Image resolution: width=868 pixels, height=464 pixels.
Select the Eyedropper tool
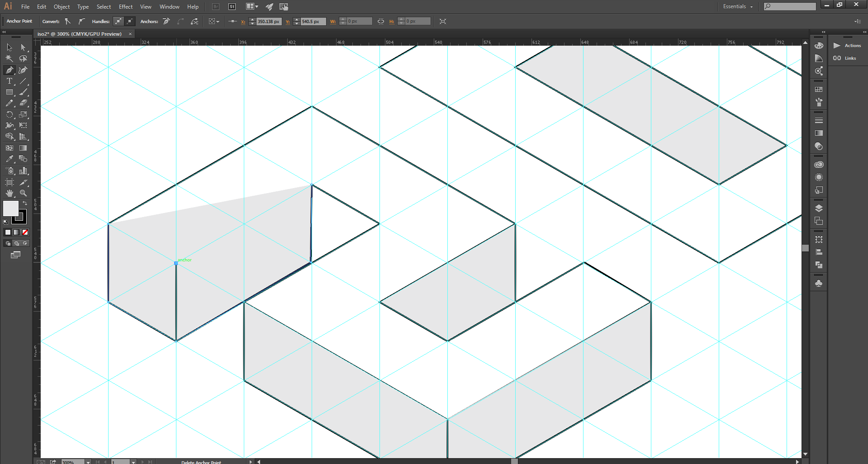9,159
